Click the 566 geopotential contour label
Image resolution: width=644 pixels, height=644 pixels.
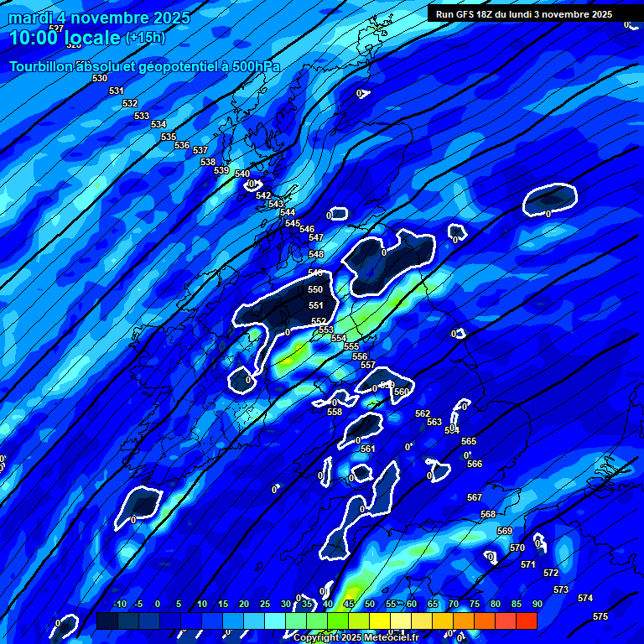pos(475,464)
